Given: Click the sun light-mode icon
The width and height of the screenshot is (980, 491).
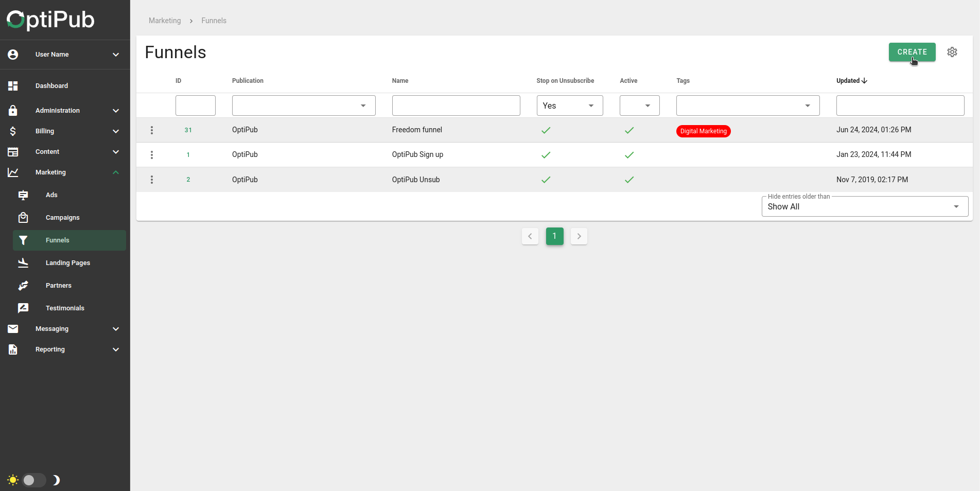Looking at the screenshot, I should click(x=13, y=480).
